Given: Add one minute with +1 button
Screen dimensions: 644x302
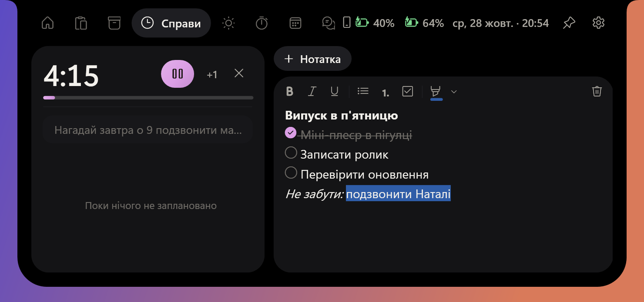Looking at the screenshot, I should (212, 75).
